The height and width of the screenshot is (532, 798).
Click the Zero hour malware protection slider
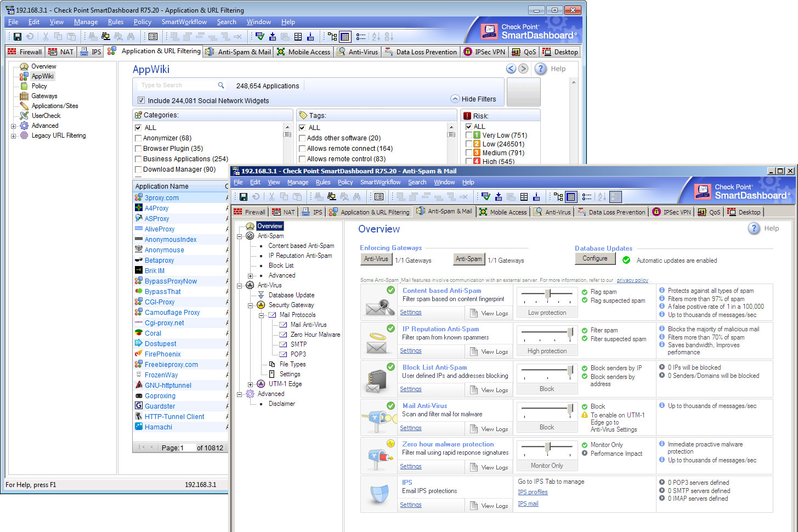[547, 448]
